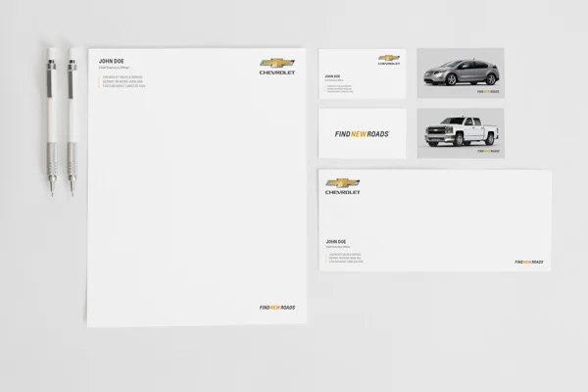The image size is (588, 392).
Task: Click the "CHEVROLET" wordmark on the envelope
Action: click(x=343, y=192)
